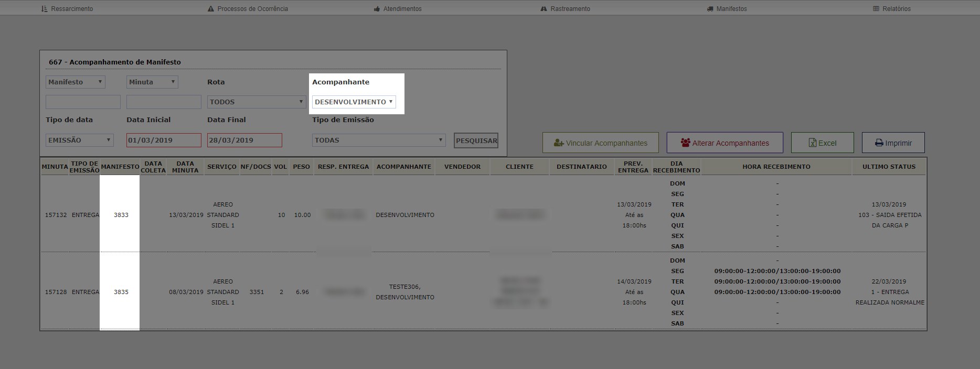Click the printer icon on Imprimir
This screenshot has width=980, height=369.
879,143
